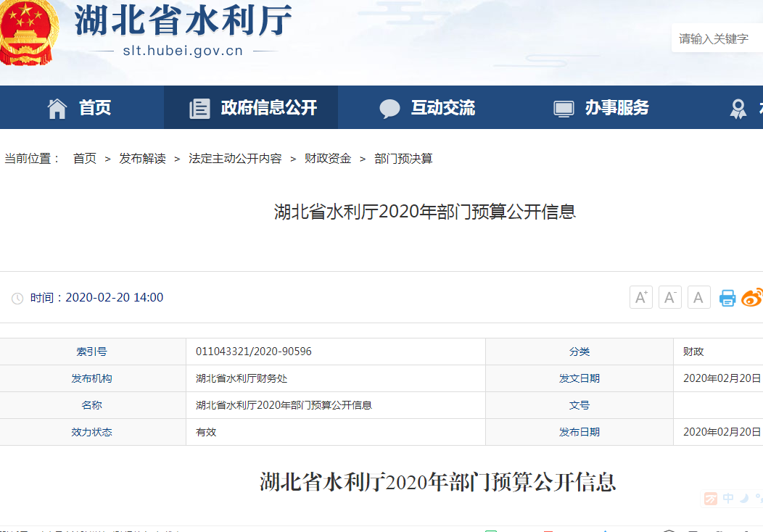Navigate to 法定主动公开内容 breadcrumb
This screenshot has height=532, width=763.
click(235, 159)
